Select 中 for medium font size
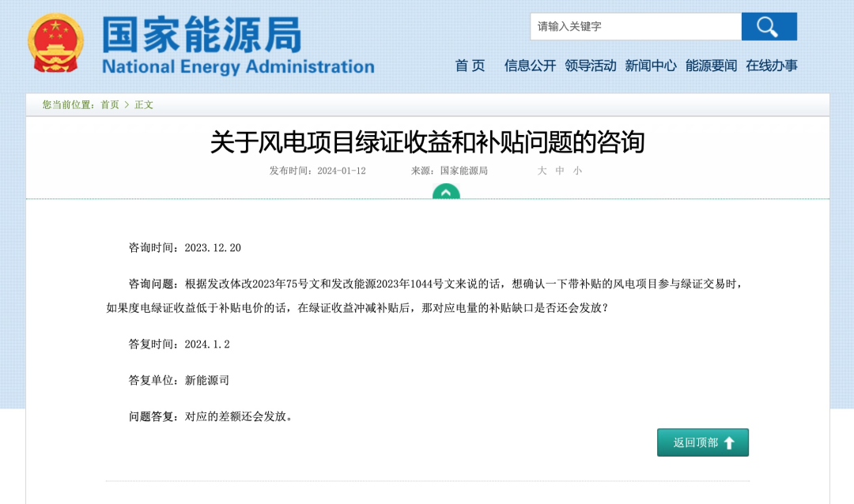Image resolution: width=854 pixels, height=504 pixels. pyautogui.click(x=558, y=171)
